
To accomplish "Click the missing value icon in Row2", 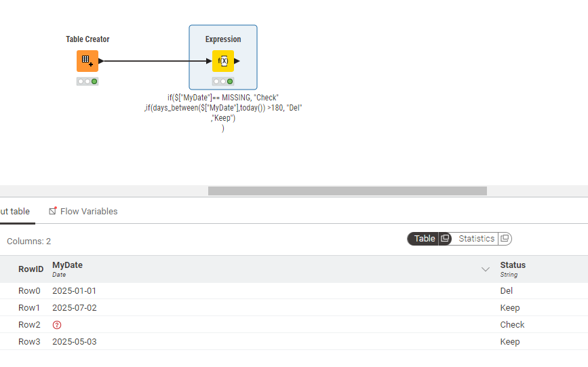I will [57, 325].
